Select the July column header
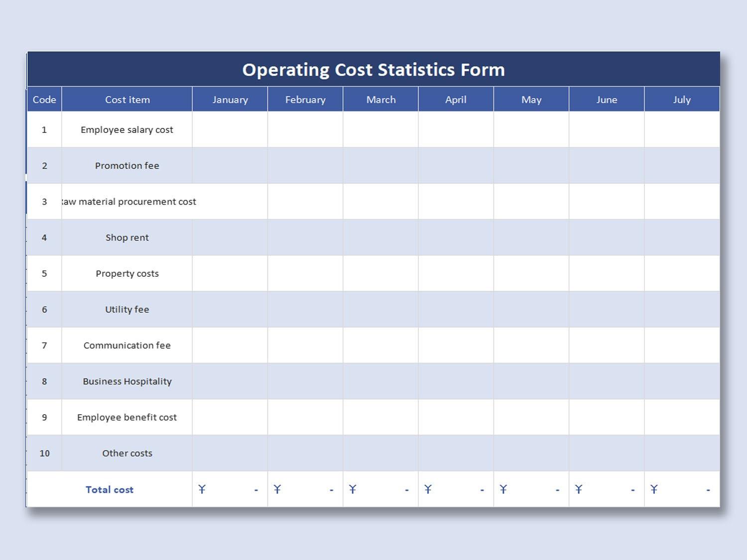 point(682,100)
